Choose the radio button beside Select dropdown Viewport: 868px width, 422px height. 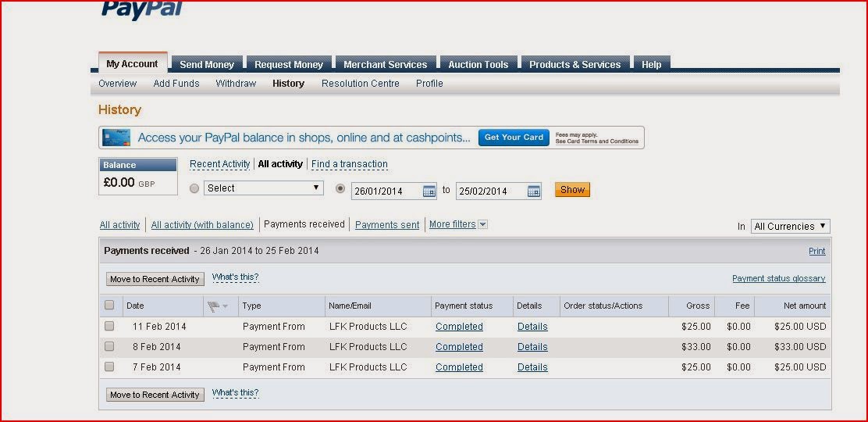pyautogui.click(x=194, y=188)
